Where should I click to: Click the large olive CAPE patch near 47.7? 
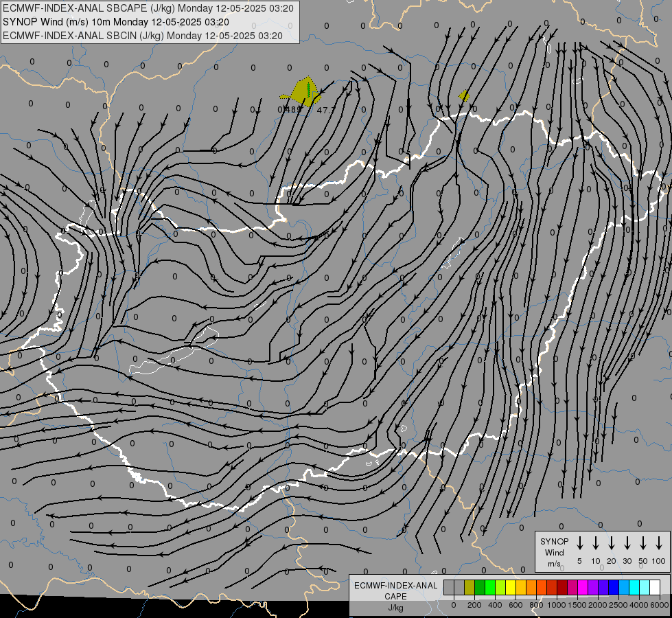302,93
